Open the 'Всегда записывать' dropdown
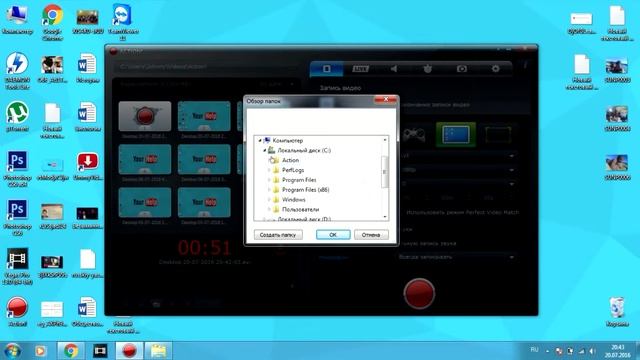 (x=456, y=257)
